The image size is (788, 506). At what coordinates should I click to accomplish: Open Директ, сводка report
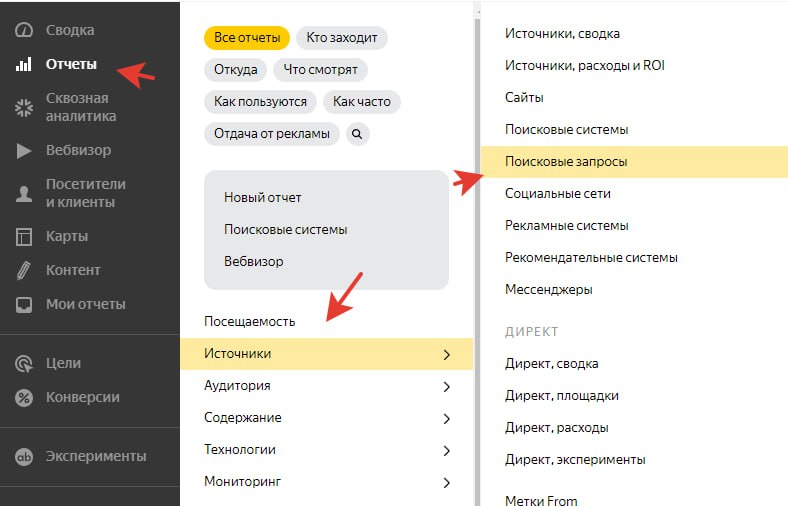tap(551, 364)
